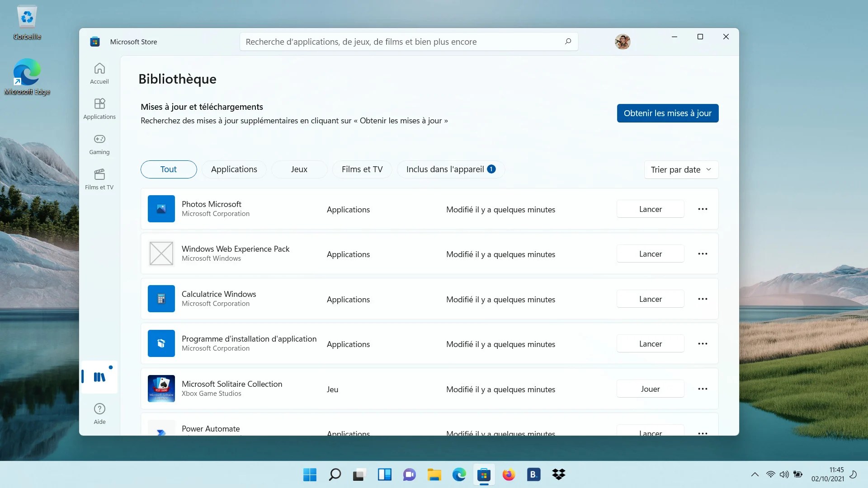
Task: Open the Wi-Fi network tray icon
Action: tap(770, 474)
